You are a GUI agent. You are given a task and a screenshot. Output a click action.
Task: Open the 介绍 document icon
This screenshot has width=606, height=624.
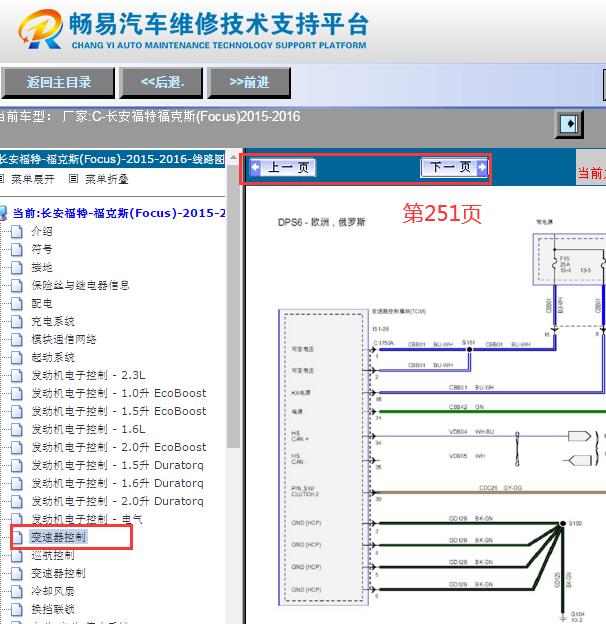click(x=17, y=232)
